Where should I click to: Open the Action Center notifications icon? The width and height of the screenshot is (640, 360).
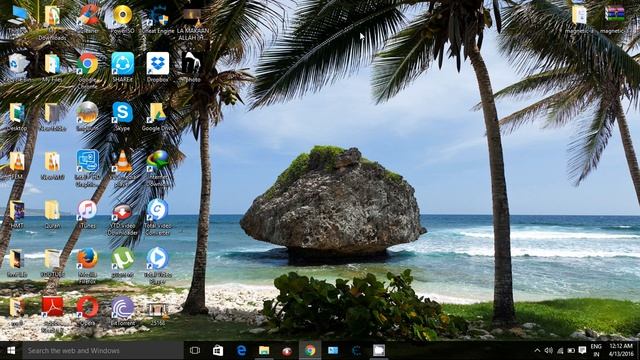(582, 350)
